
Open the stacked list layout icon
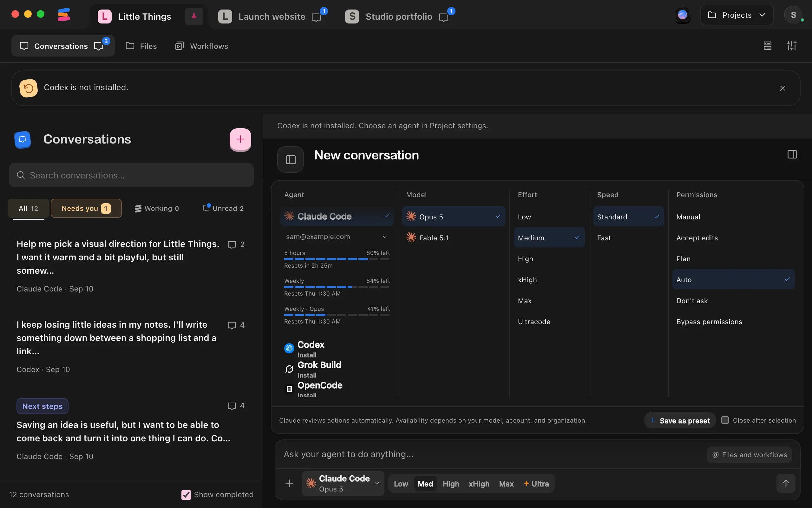[x=767, y=46]
